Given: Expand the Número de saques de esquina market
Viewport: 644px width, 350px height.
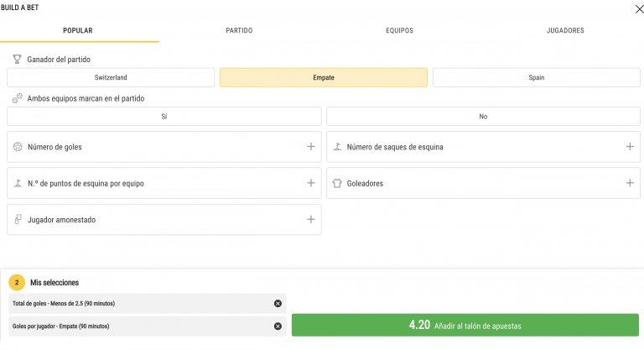Looking at the screenshot, I should coord(630,147).
